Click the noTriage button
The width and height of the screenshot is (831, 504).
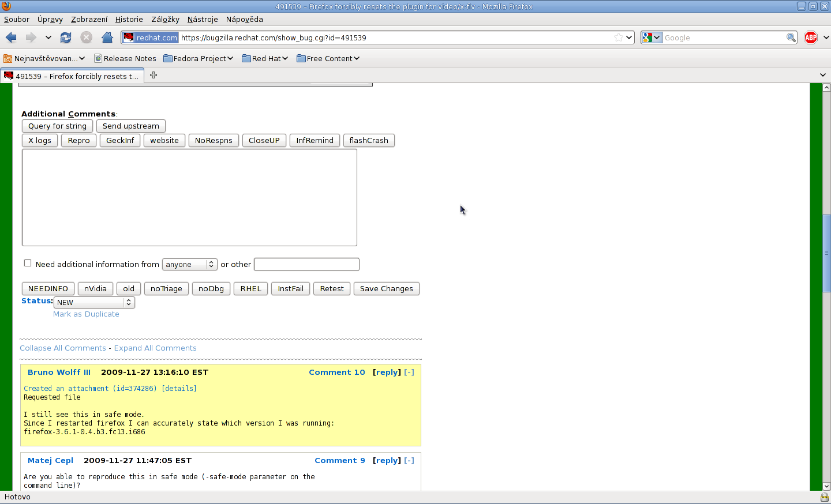coord(166,288)
